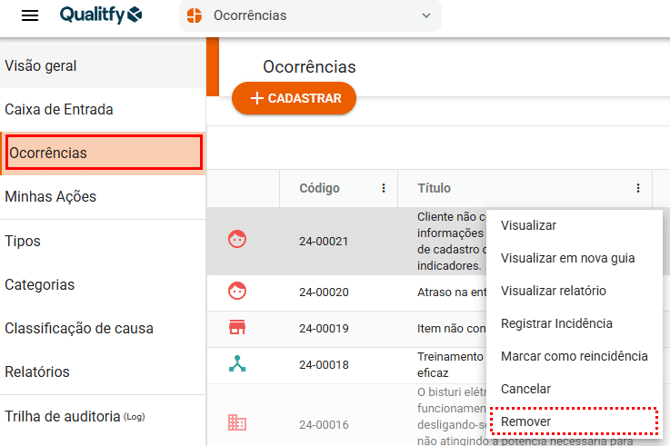The width and height of the screenshot is (670, 446).
Task: Choose Visualizar em nova guia
Action: tap(567, 258)
